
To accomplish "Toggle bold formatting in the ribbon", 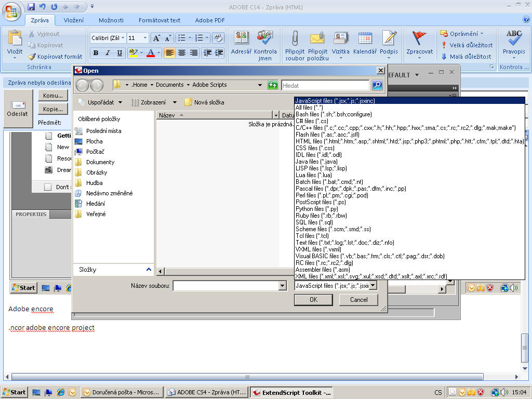I will (96, 52).
